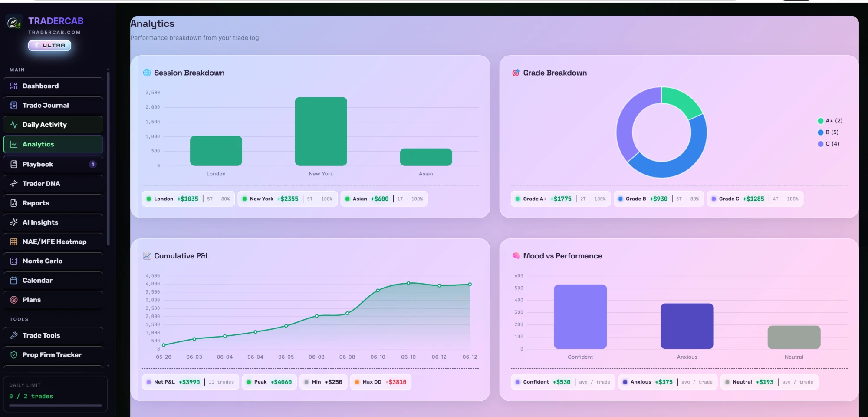Click the Trade Tools wrench icon
The image size is (868, 417).
coord(14,335)
